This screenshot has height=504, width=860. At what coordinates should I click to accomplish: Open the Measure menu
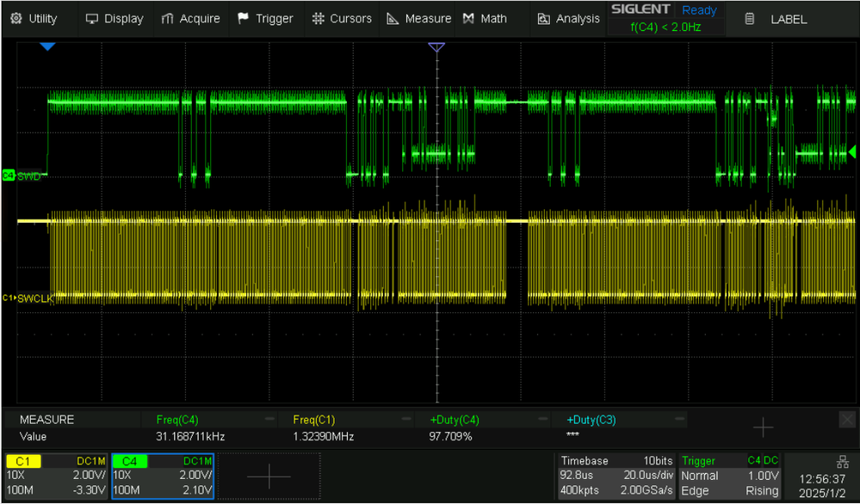click(419, 19)
